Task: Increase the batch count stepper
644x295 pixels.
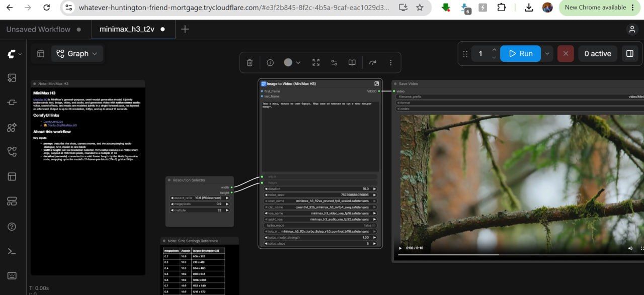Action: click(494, 50)
